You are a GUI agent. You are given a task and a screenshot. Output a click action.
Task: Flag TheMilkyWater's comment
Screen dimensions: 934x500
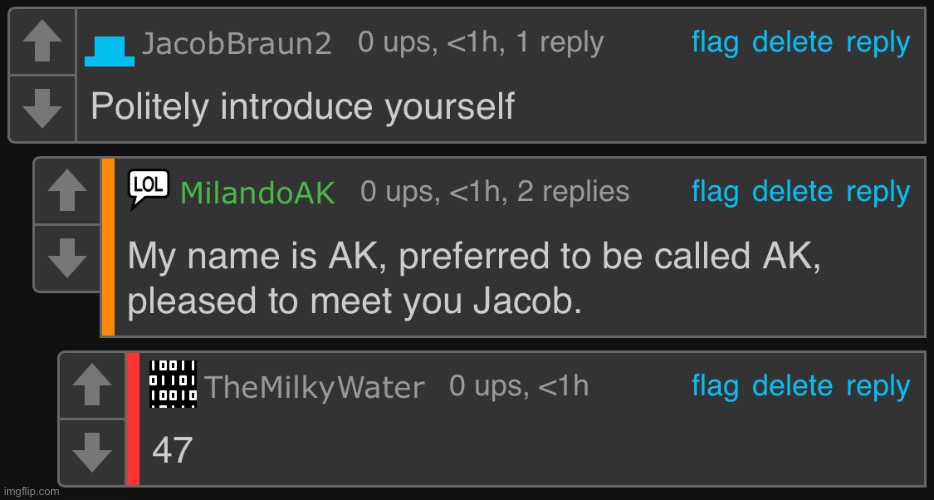(x=715, y=386)
